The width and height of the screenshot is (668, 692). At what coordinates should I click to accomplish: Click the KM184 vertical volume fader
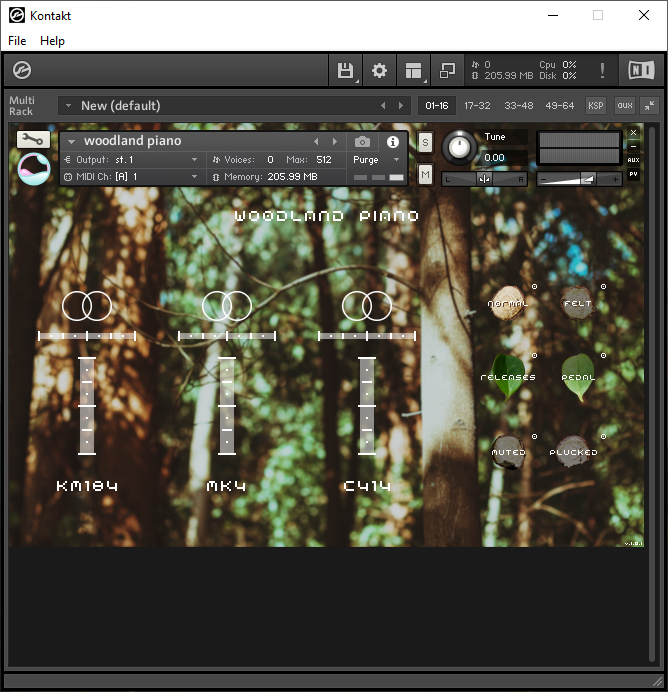coord(87,406)
